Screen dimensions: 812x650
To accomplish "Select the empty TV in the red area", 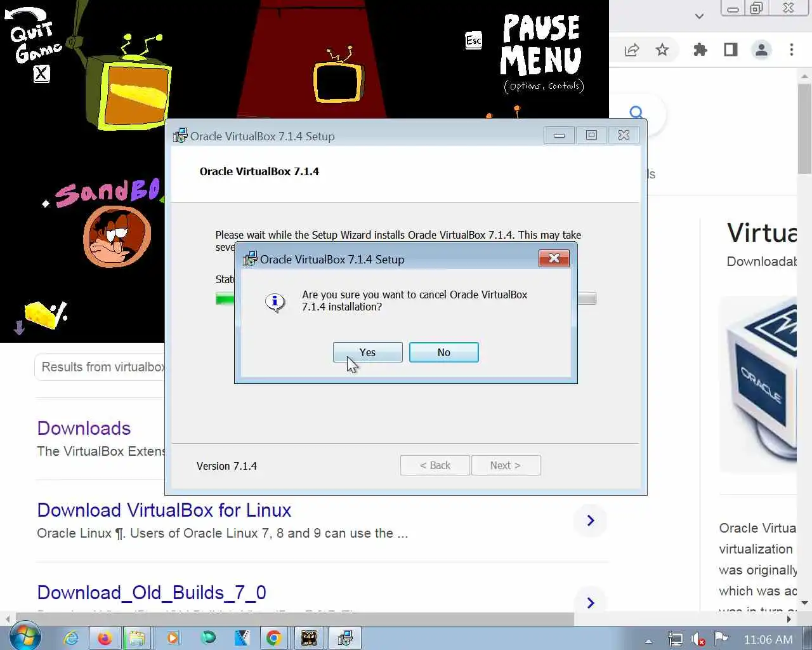I will [337, 81].
